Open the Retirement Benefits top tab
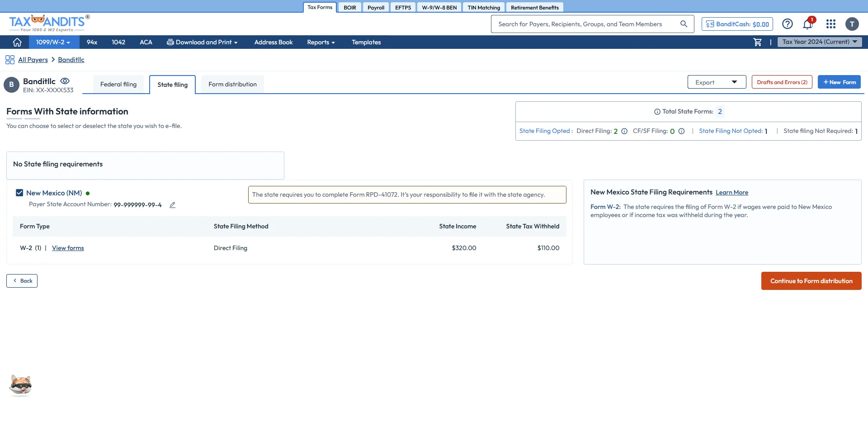The width and height of the screenshot is (868, 431). pyautogui.click(x=535, y=8)
